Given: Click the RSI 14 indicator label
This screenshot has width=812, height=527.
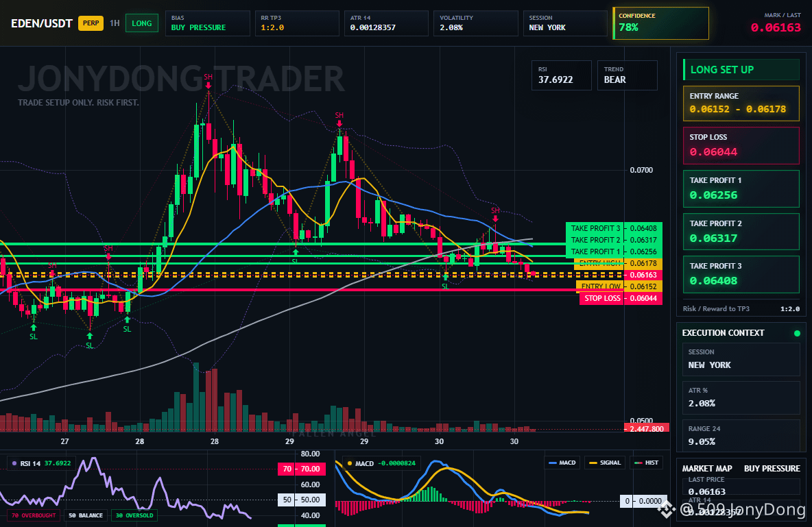Looking at the screenshot, I should 41,463.
